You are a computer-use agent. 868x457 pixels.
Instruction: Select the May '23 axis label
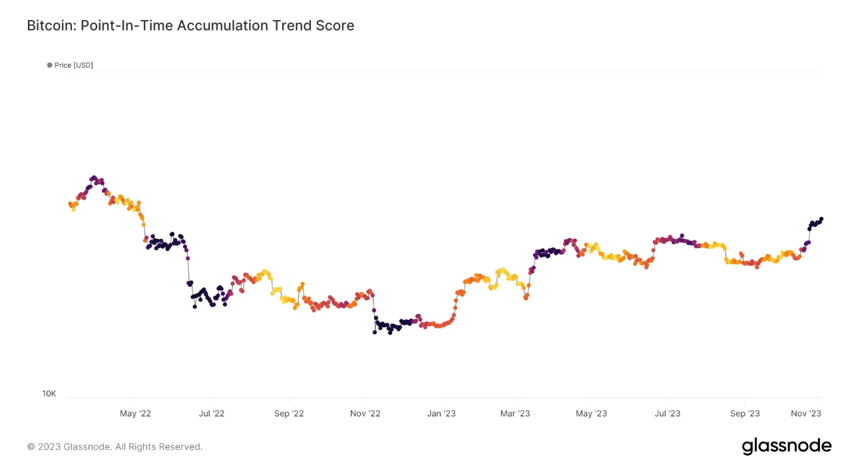pyautogui.click(x=592, y=414)
